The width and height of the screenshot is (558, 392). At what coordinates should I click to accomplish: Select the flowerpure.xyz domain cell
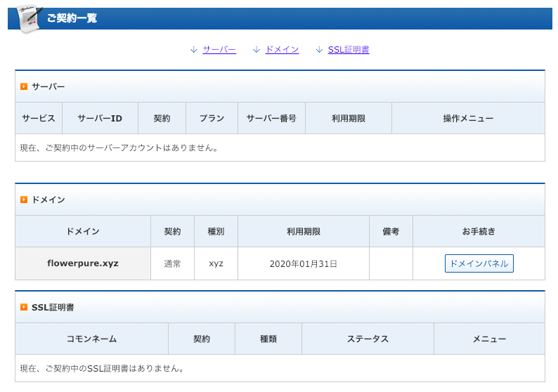[x=83, y=263]
